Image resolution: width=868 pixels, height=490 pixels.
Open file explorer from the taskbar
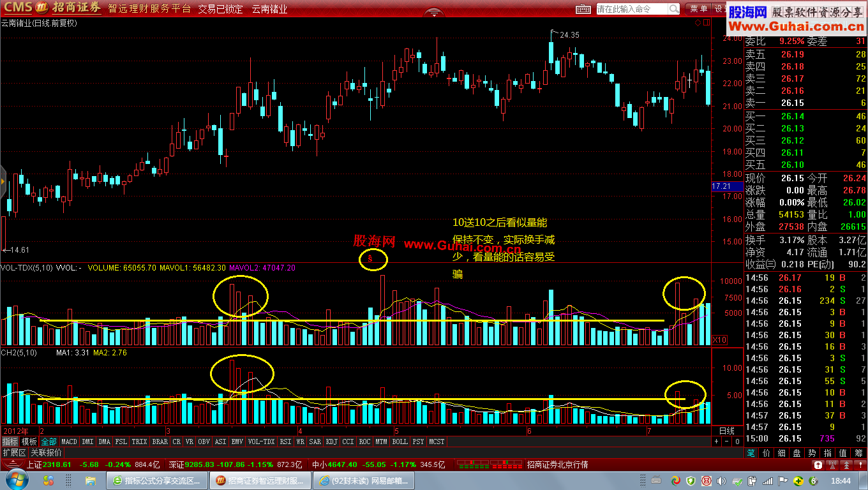click(90, 480)
